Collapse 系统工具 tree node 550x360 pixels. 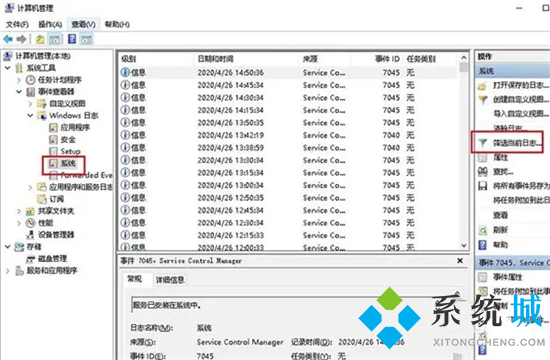(8, 68)
